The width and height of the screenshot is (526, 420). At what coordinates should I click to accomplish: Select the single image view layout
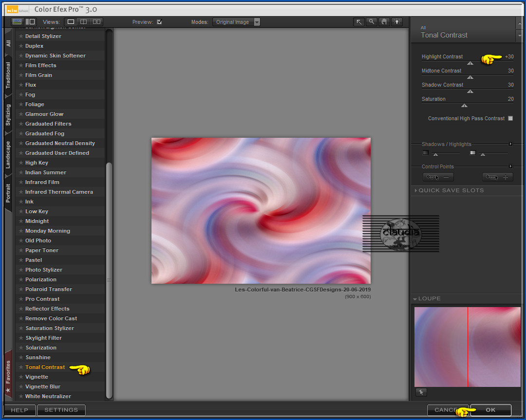[71, 22]
